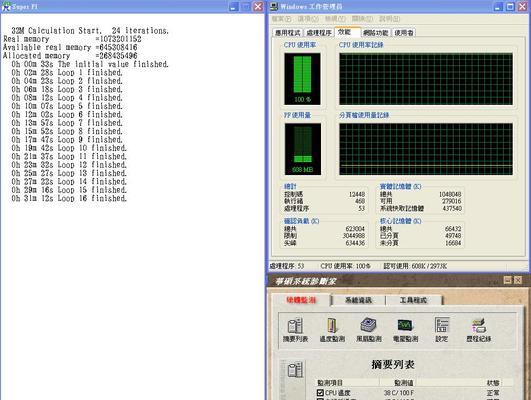Image resolution: width=531 pixels, height=400 pixels.
Task: Close the PC Probe window
Action: click(x=518, y=280)
